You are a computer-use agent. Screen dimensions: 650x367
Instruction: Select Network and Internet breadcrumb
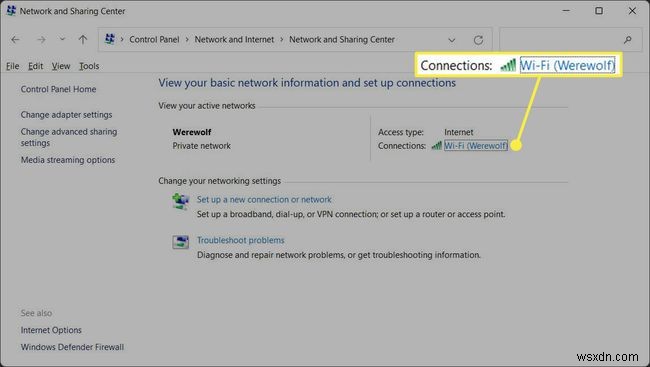click(x=234, y=39)
